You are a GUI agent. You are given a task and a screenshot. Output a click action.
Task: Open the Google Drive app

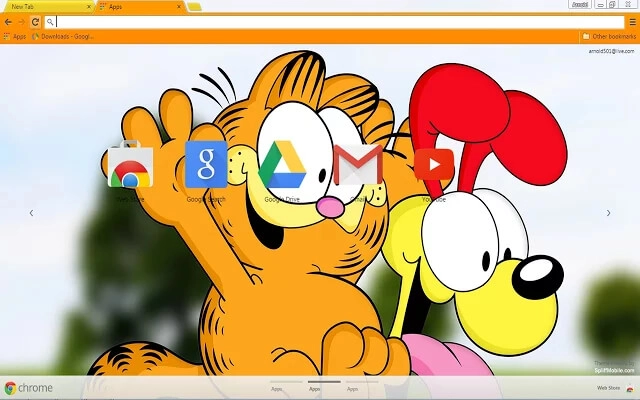tap(282, 164)
